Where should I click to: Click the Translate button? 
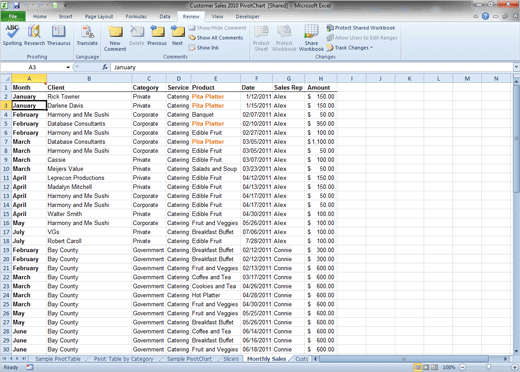[x=87, y=35]
